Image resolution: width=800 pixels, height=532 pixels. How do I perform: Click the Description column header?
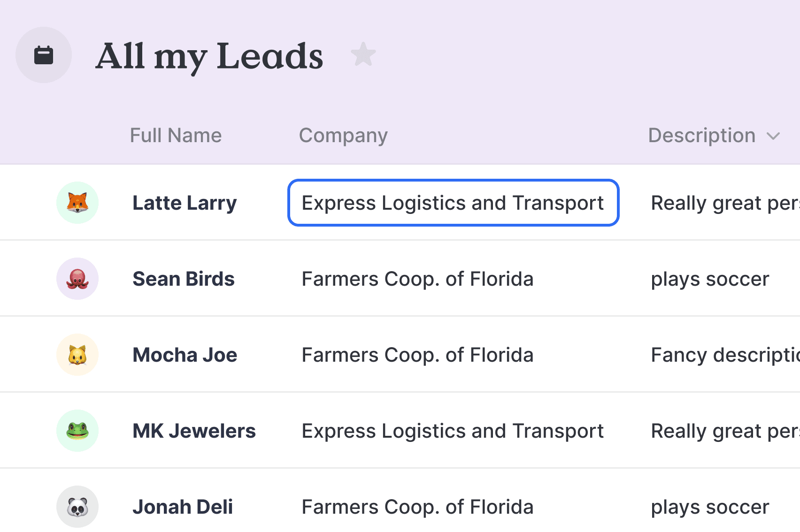(x=702, y=136)
